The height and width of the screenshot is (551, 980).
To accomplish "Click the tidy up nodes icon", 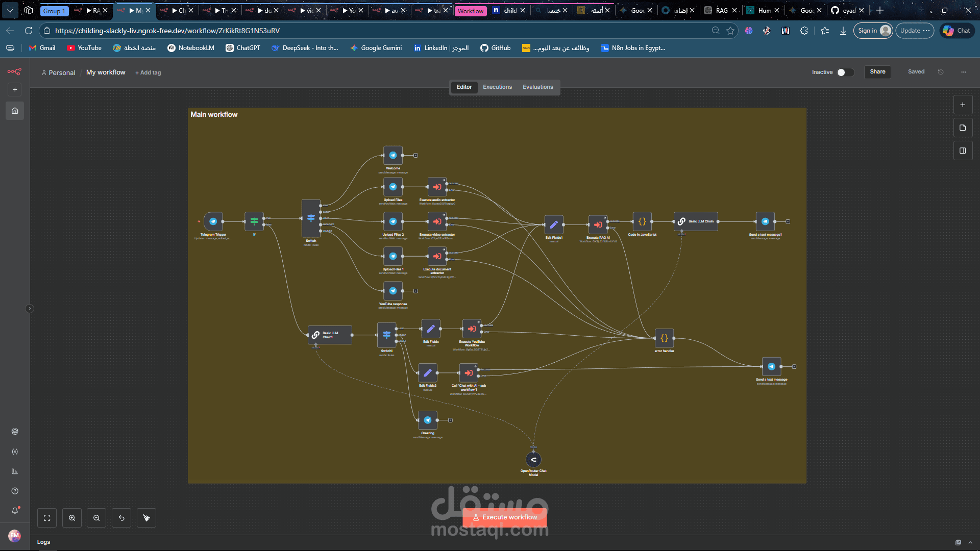I will [x=146, y=518].
